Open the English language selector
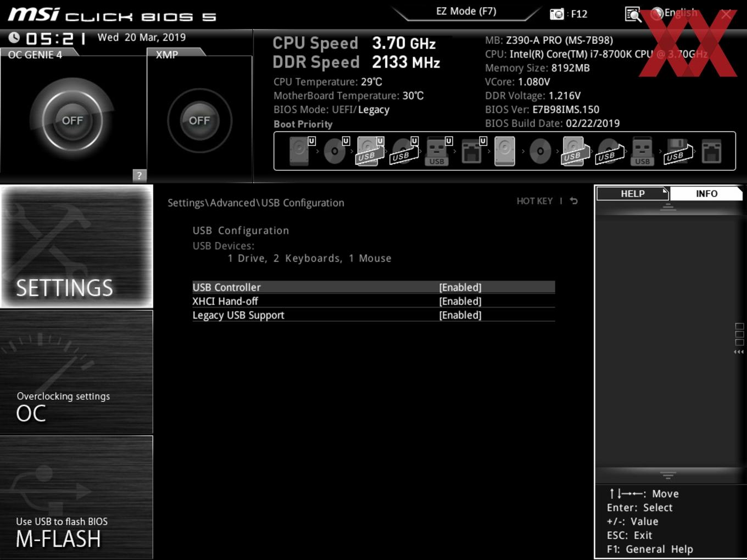The image size is (747, 560). click(x=674, y=13)
